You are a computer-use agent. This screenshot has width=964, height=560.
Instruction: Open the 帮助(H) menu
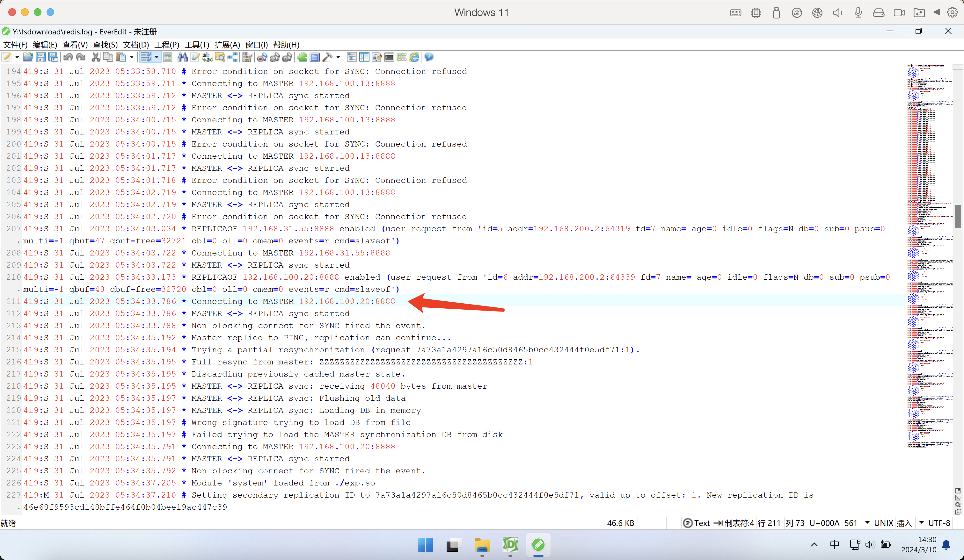(x=287, y=45)
